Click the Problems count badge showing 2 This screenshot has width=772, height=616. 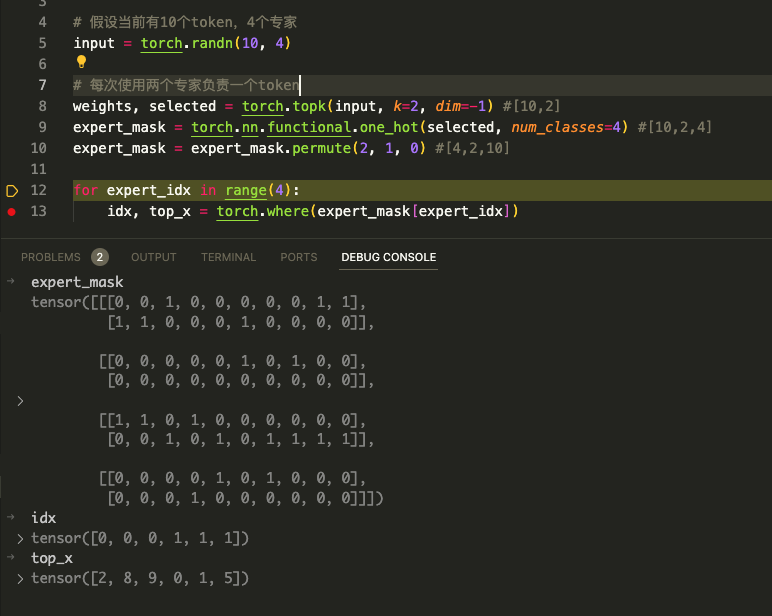[100, 257]
